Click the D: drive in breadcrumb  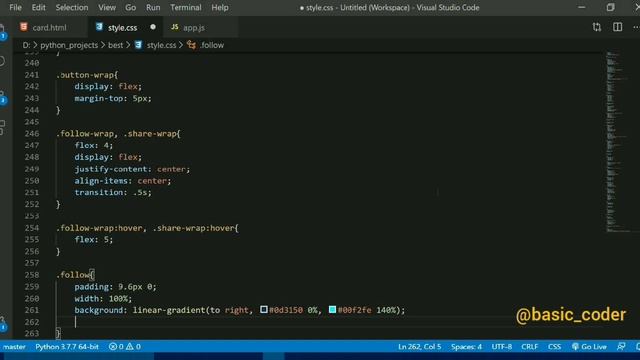click(26, 45)
